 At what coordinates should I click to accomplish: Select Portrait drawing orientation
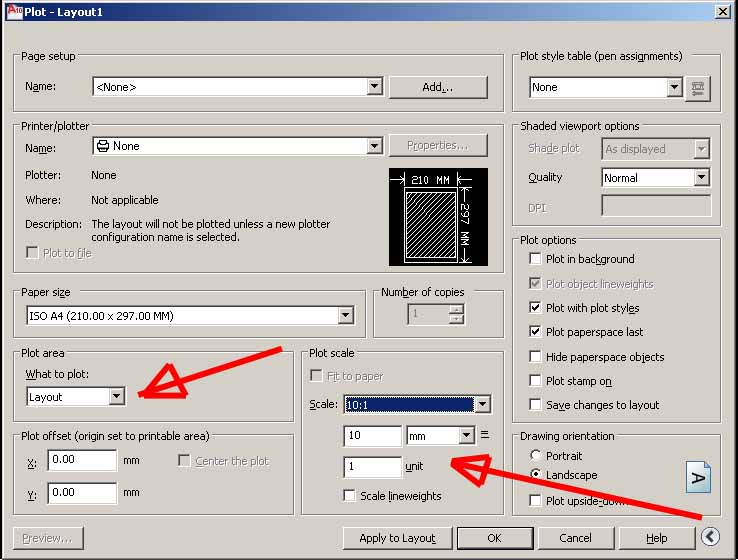pyautogui.click(x=536, y=456)
